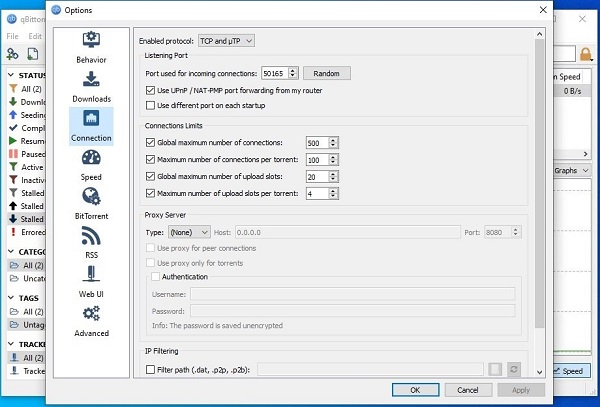The height and width of the screenshot is (407, 600).
Task: Open the Behavior settings page
Action: [x=91, y=47]
